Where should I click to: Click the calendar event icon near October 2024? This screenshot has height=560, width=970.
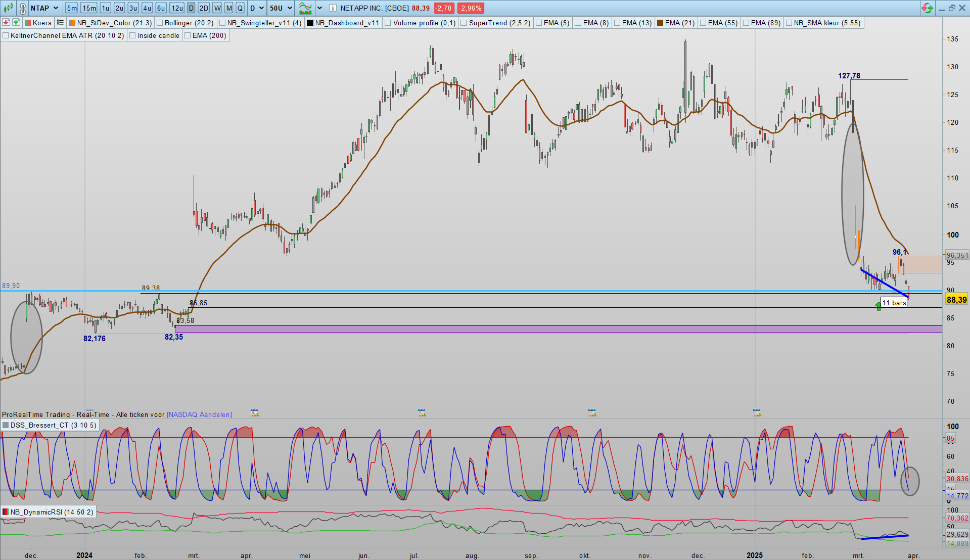pos(592,413)
